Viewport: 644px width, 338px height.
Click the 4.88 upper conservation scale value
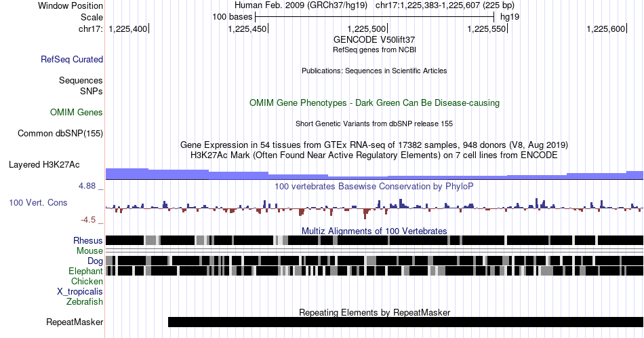click(87, 186)
